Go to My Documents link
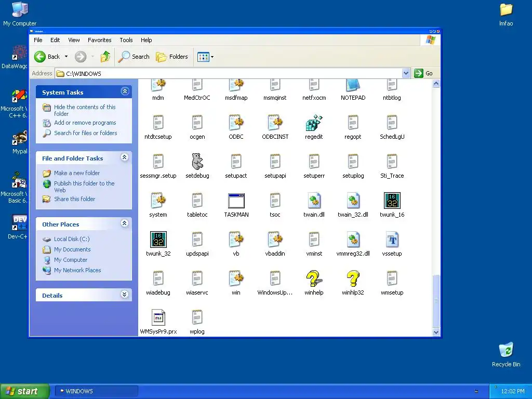The height and width of the screenshot is (399, 532). pos(72,249)
